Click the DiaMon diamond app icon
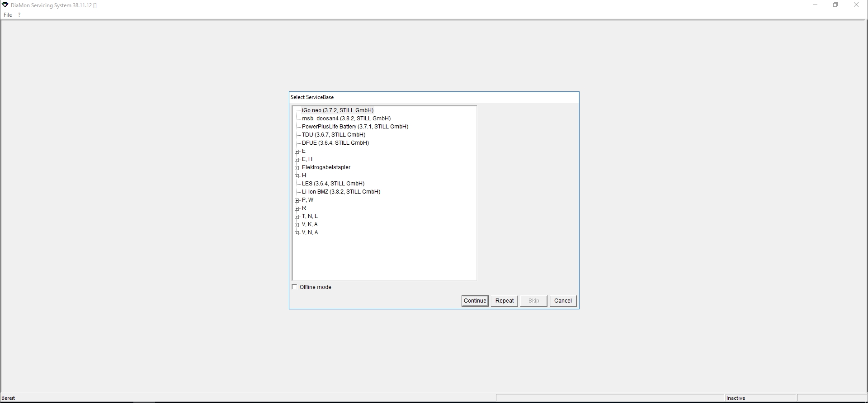This screenshot has height=403, width=868. 5,5
